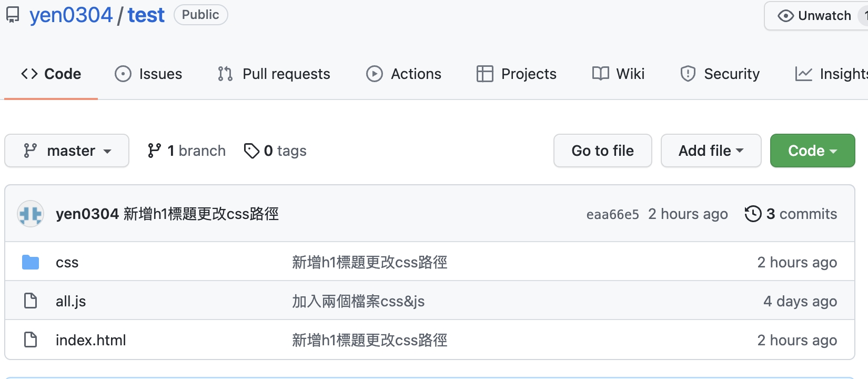Viewport: 868px width, 379px height.
Task: Click the Pull requests fork icon
Action: (x=225, y=74)
